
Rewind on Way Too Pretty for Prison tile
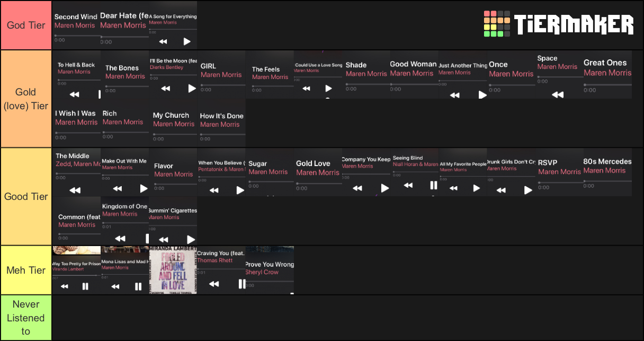click(64, 286)
